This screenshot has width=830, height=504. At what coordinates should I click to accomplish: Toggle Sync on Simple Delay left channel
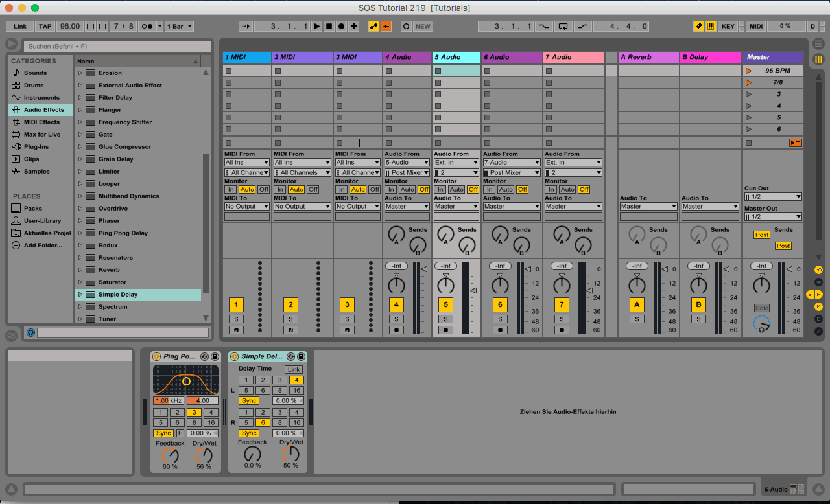click(x=249, y=401)
